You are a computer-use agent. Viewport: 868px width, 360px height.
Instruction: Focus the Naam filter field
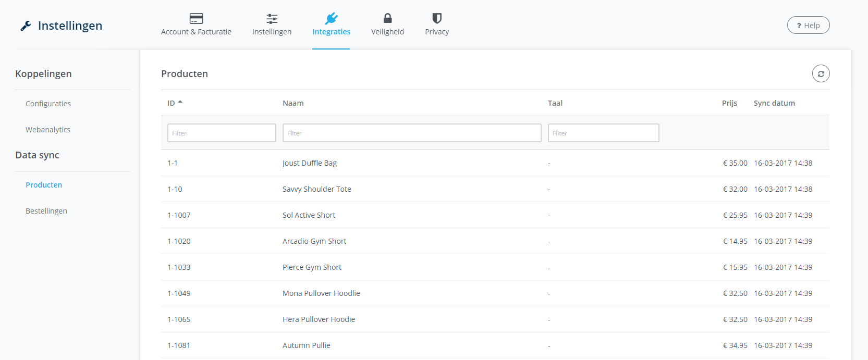point(412,133)
